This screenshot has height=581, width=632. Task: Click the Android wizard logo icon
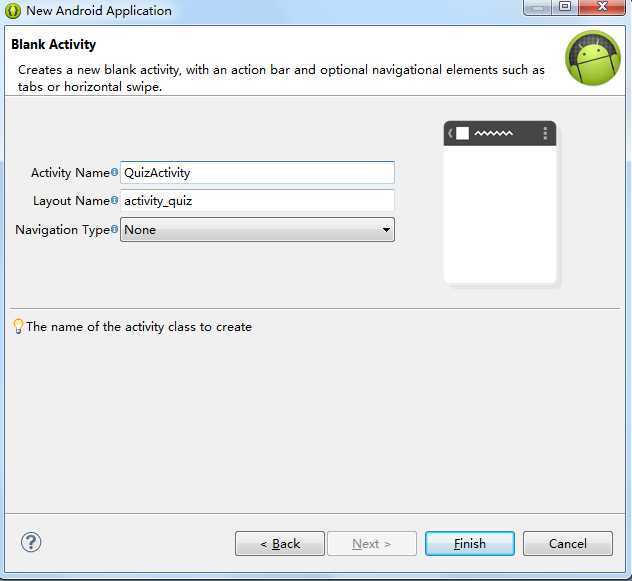(x=593, y=58)
